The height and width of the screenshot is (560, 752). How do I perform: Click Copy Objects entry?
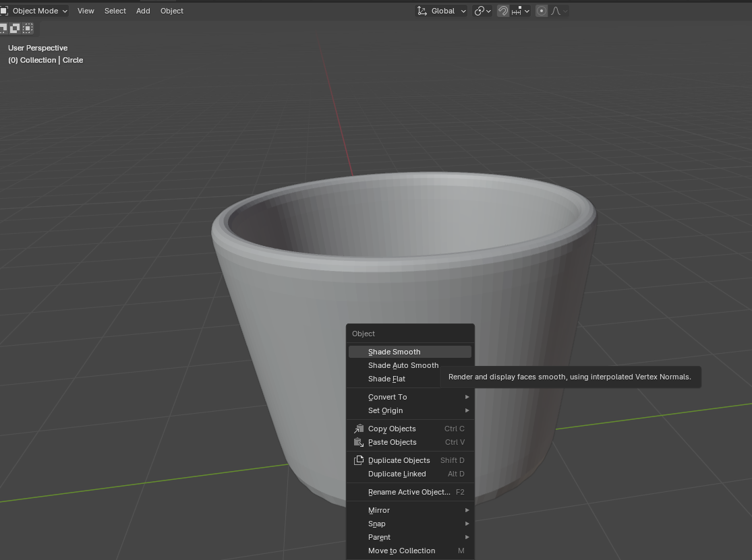click(410, 429)
